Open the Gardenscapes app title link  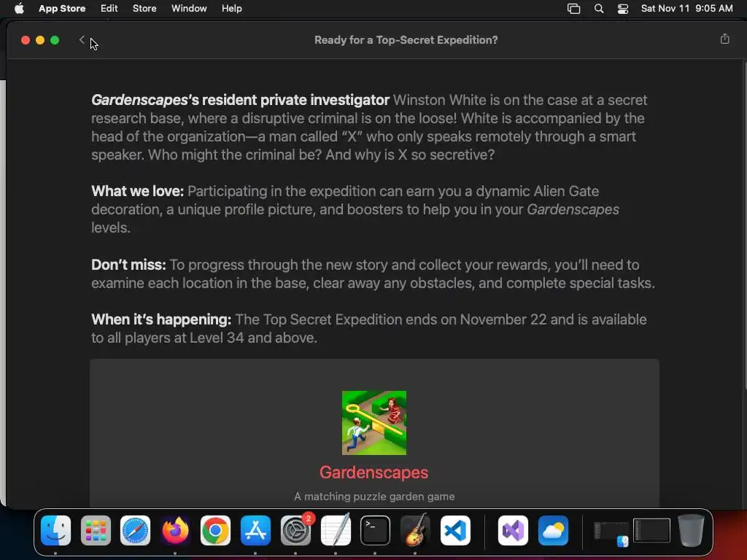[374, 472]
